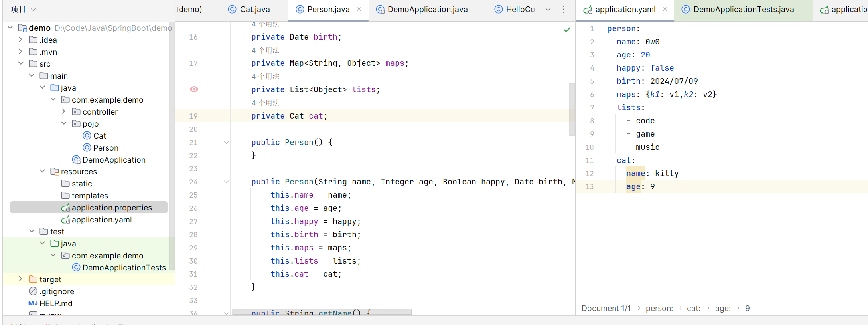This screenshot has width=868, height=325.
Task: Click the usages hint above cat field
Action: (265, 103)
